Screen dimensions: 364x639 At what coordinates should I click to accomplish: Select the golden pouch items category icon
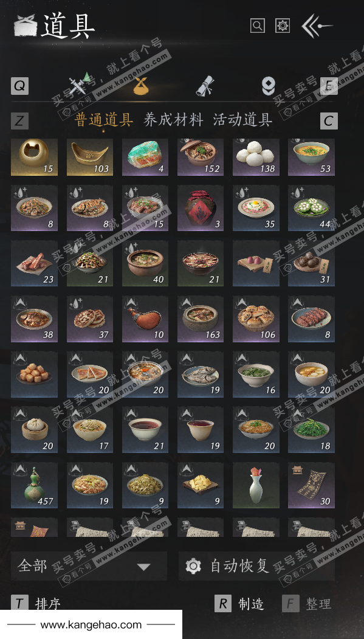[x=142, y=86]
